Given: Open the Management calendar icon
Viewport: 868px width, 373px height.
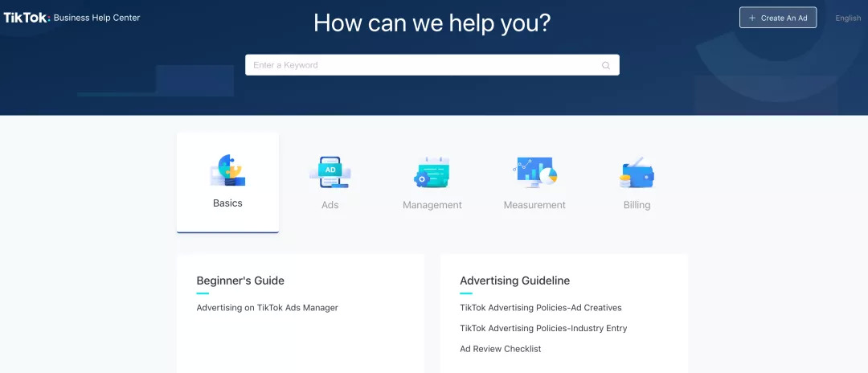Looking at the screenshot, I should 432,172.
